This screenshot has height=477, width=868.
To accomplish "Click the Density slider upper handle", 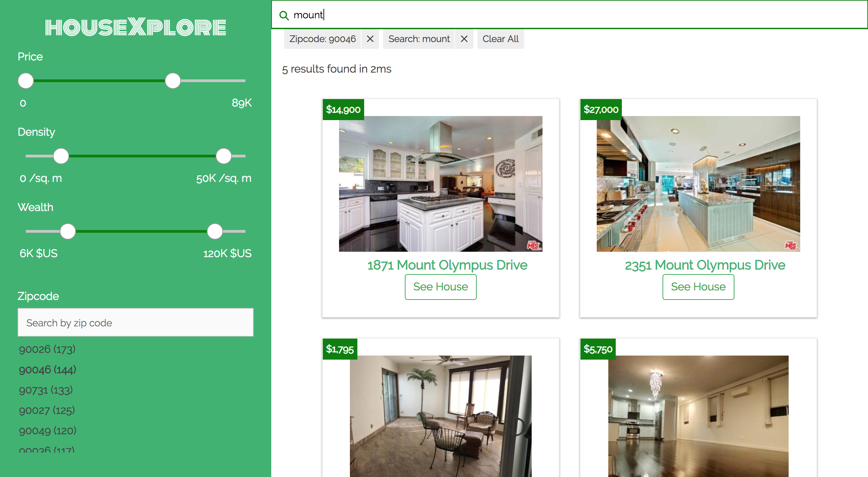I will (x=224, y=156).
